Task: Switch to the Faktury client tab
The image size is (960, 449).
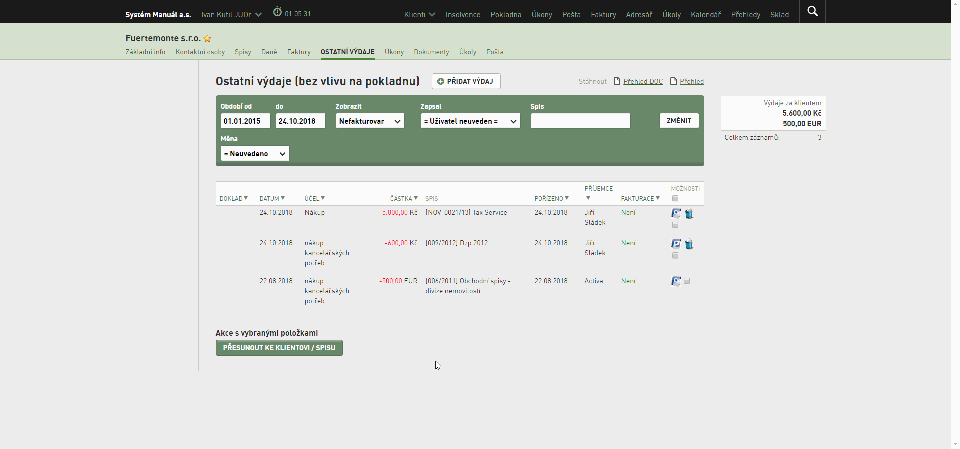Action: [299, 52]
